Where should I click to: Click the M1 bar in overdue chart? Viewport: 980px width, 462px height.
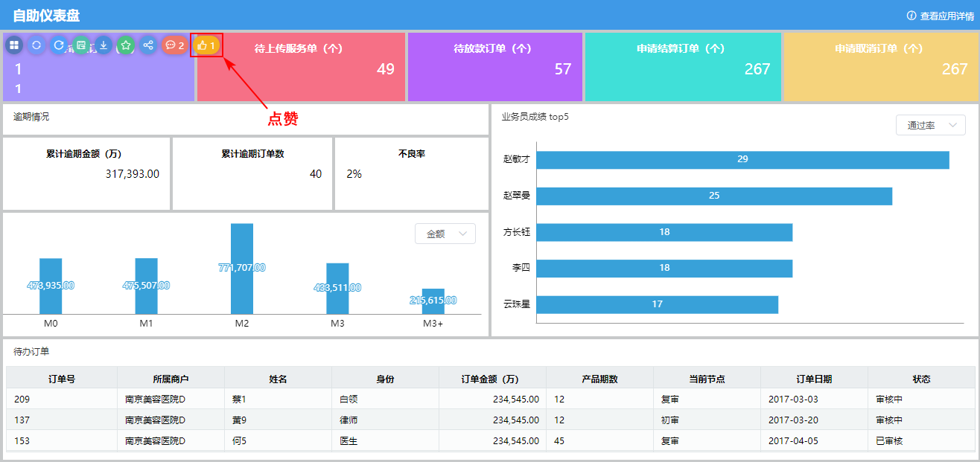tap(146, 286)
